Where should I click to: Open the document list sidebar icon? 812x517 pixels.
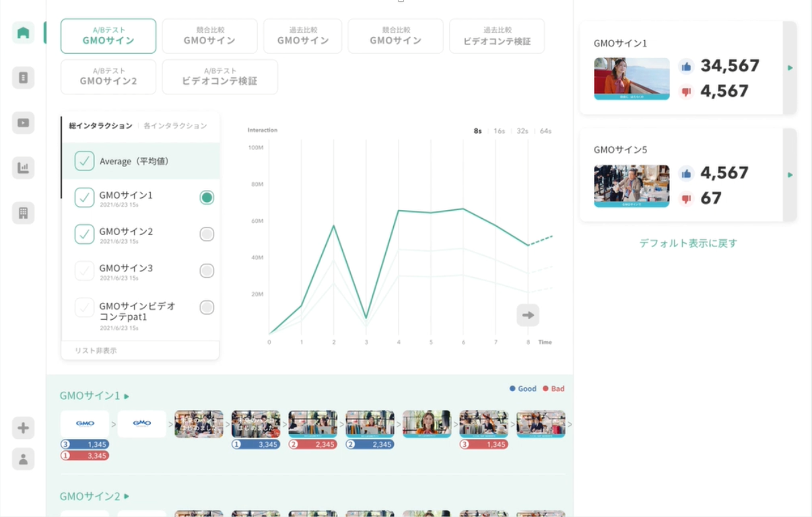pos(23,77)
